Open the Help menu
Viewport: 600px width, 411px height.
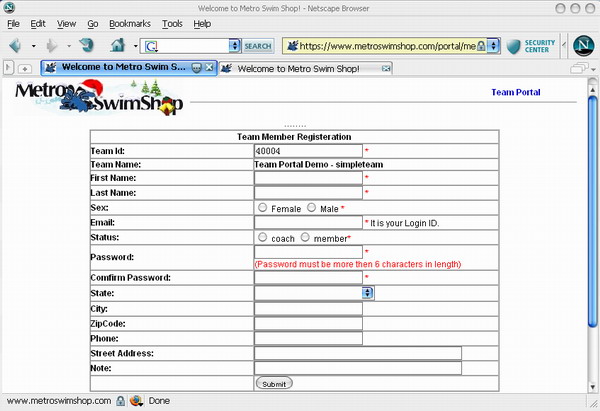202,24
